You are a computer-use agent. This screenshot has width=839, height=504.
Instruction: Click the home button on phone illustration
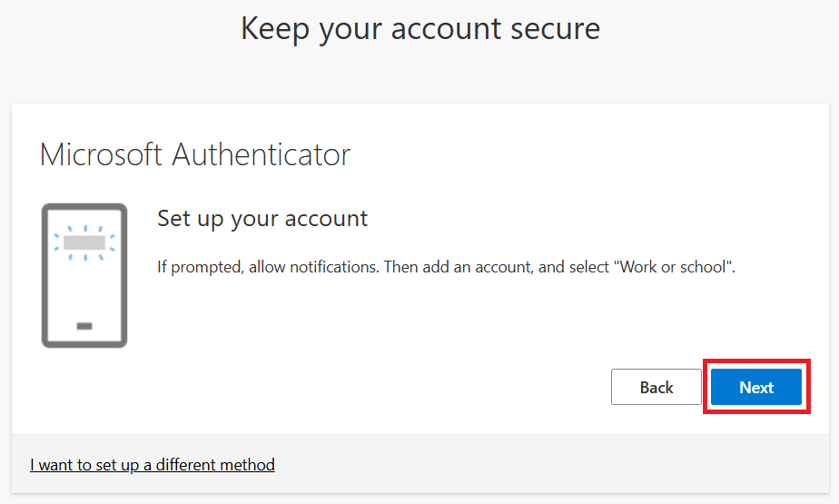(x=84, y=326)
